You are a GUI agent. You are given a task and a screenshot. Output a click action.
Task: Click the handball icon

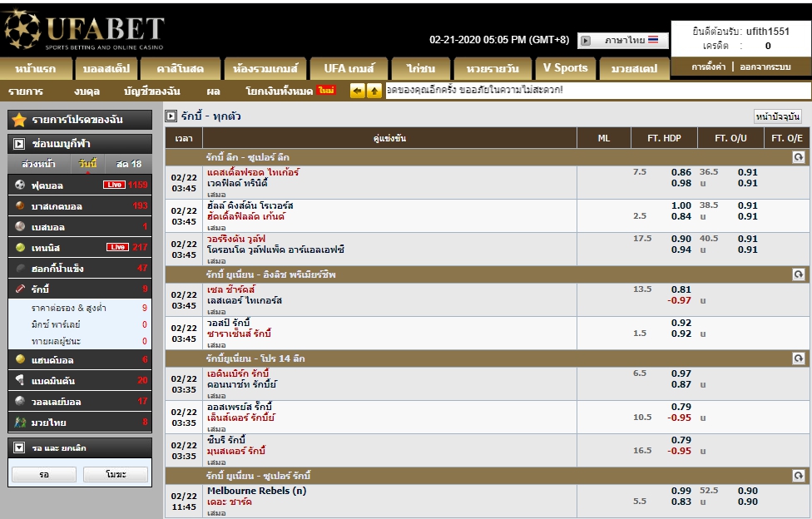pos(20,359)
